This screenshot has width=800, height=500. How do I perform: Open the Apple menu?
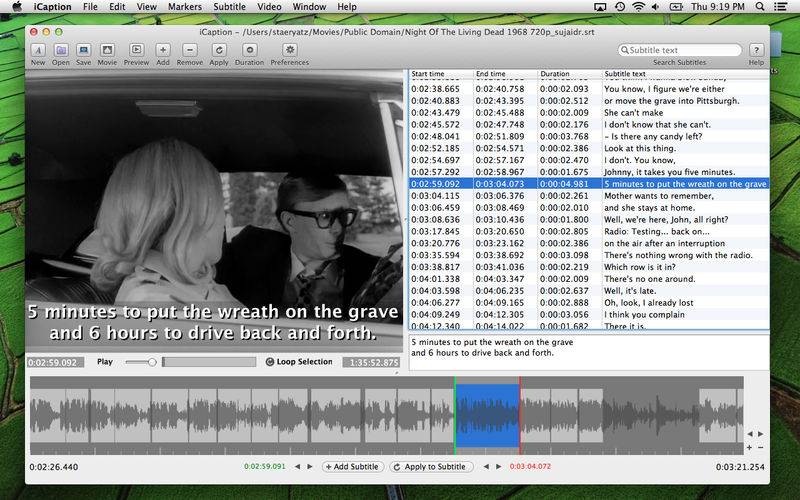(x=17, y=7)
